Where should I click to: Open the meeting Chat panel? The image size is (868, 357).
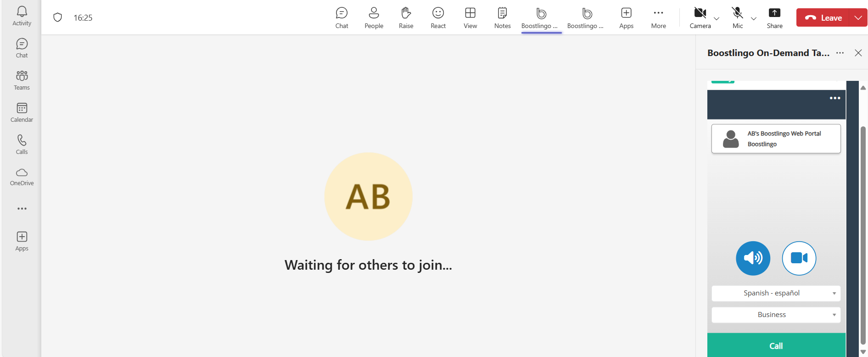(342, 18)
